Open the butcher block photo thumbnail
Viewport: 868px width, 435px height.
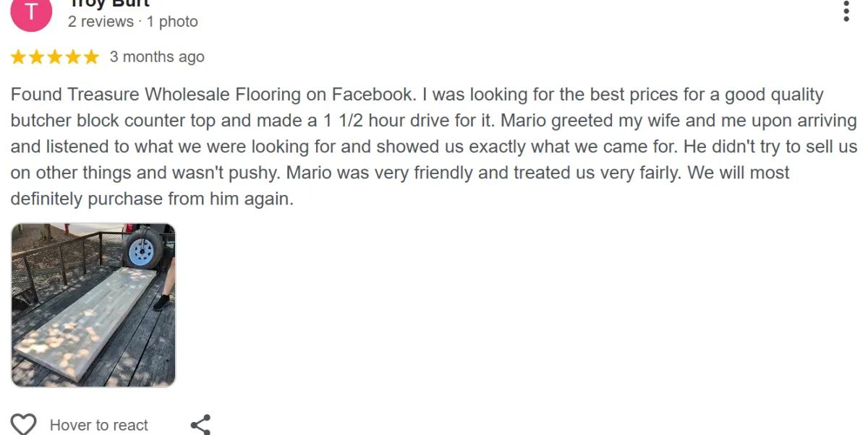[x=93, y=305]
